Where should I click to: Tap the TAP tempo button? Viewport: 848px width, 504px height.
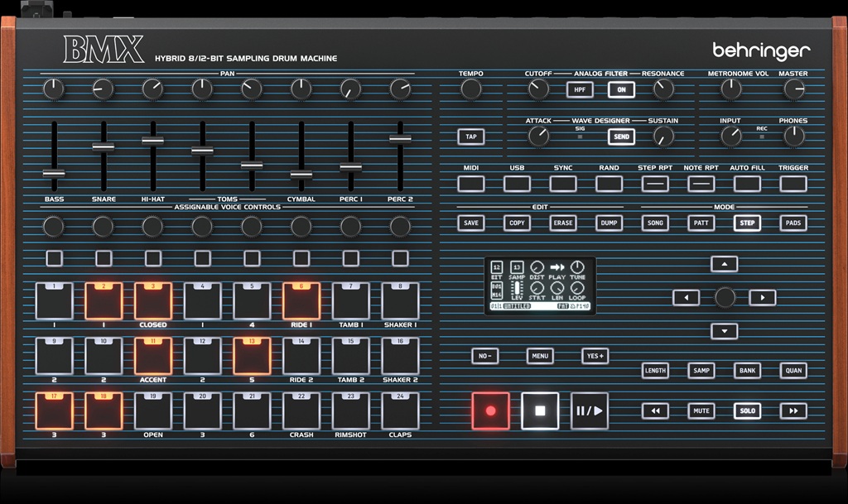coord(470,135)
